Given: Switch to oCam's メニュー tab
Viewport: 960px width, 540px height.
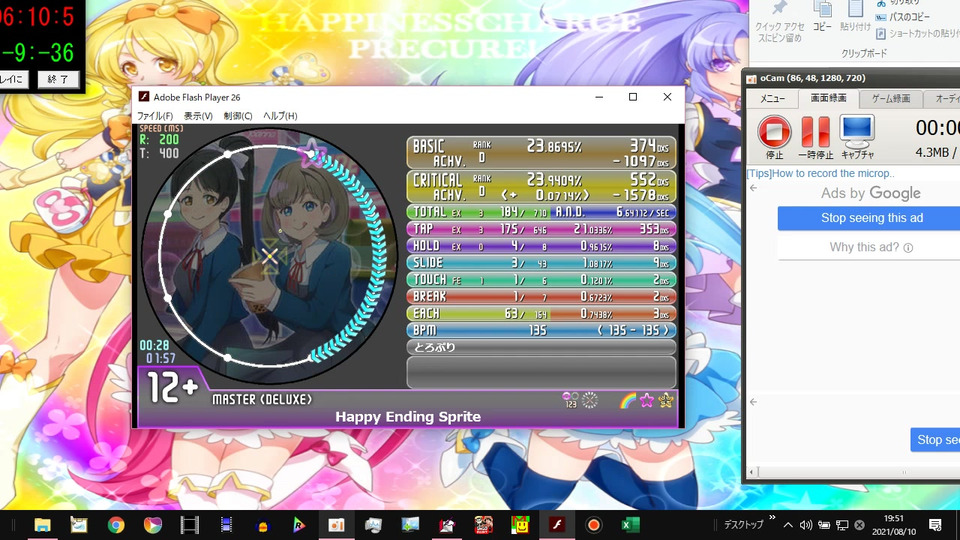Looking at the screenshot, I should click(x=773, y=99).
